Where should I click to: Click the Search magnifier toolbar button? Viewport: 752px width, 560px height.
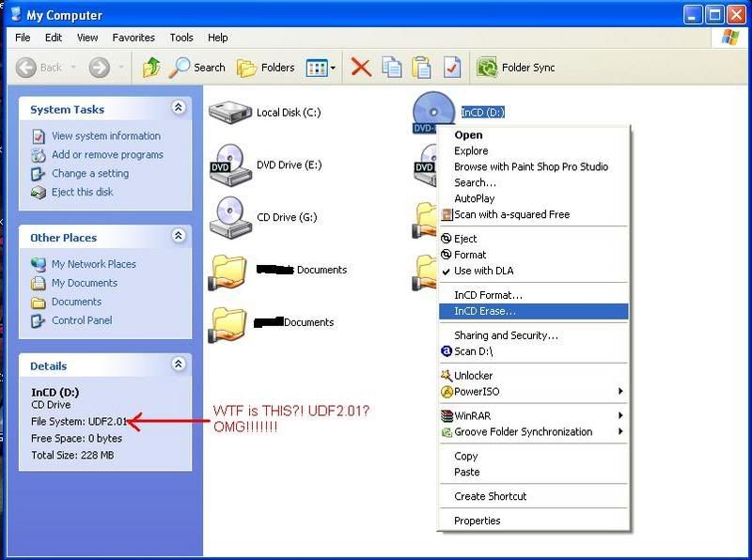[196, 68]
